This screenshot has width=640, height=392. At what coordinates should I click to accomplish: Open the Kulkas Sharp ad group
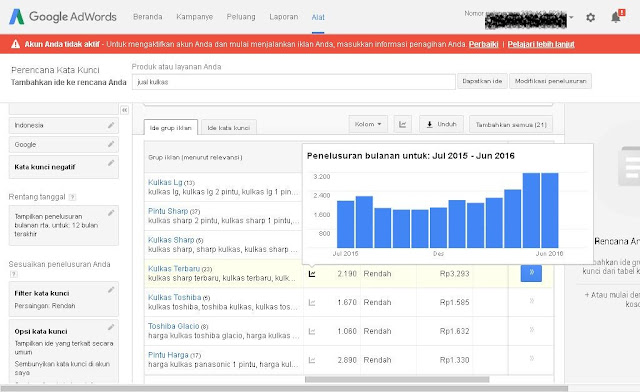click(171, 240)
